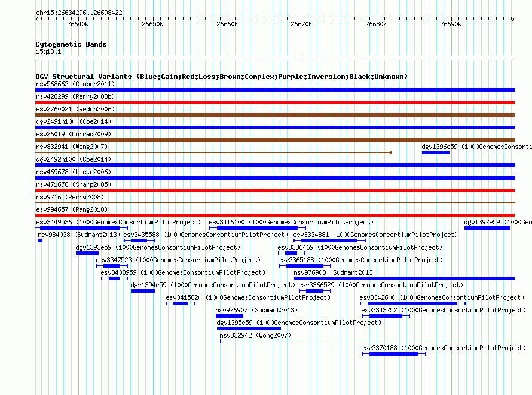Screen dimensions: 532x395
Task: Click the esv3342600 variant label
Action: point(442,297)
